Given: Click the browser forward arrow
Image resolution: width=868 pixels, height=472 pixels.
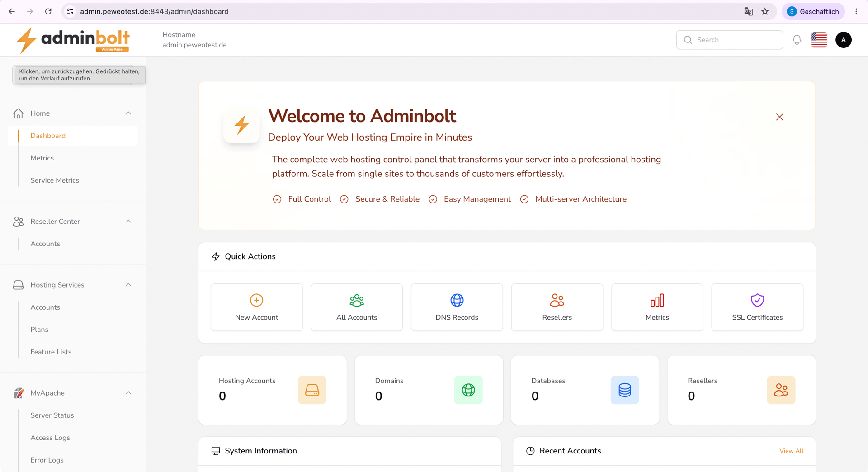Looking at the screenshot, I should coord(30,11).
